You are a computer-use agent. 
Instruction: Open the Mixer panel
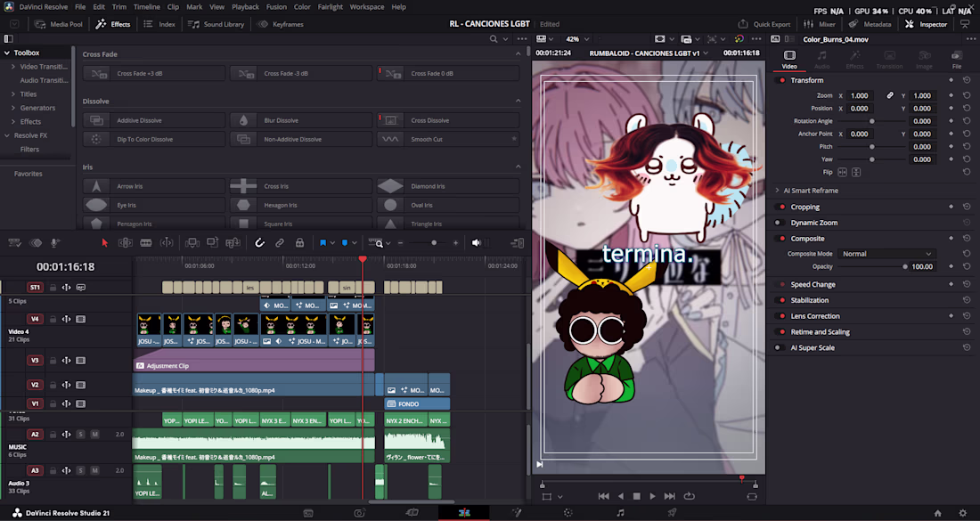[x=820, y=24]
